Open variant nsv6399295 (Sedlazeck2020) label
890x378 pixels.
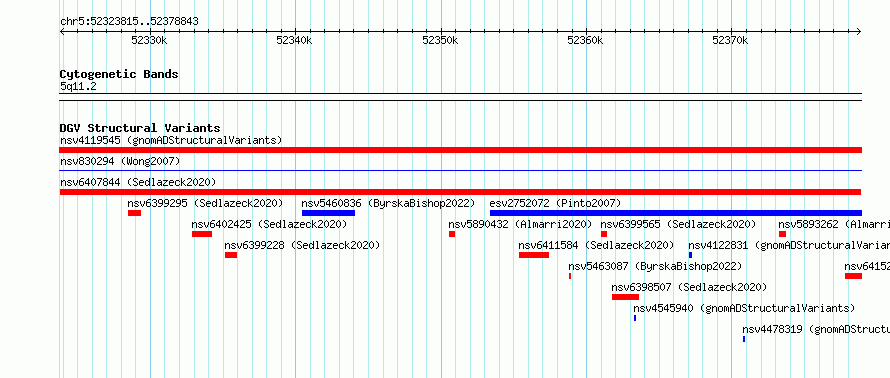click(x=205, y=203)
